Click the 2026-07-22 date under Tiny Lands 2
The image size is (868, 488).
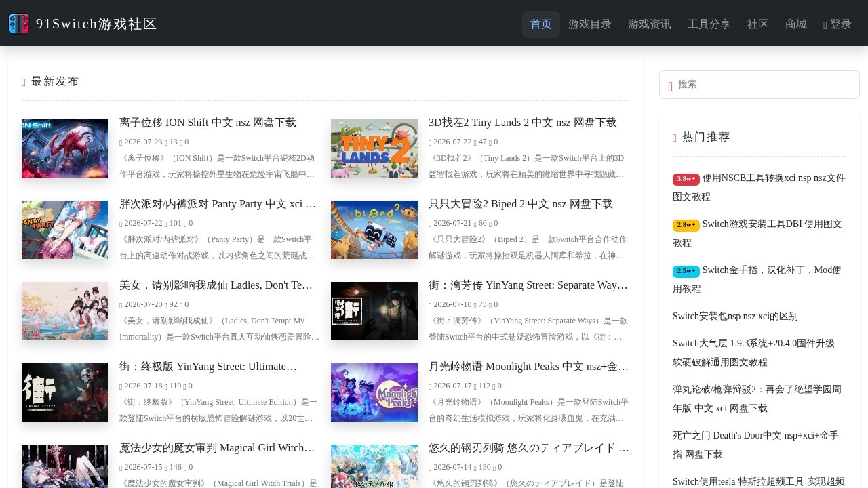[452, 142]
